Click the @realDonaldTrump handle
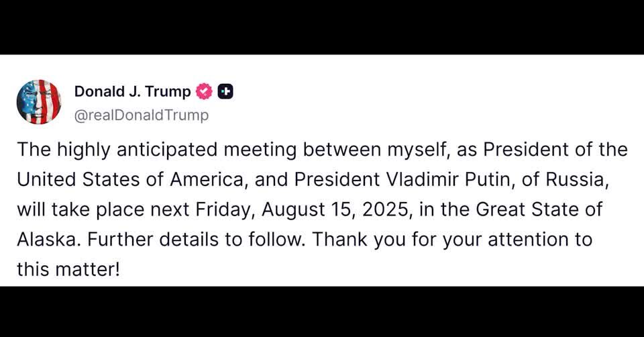This screenshot has width=644, height=337. point(141,115)
